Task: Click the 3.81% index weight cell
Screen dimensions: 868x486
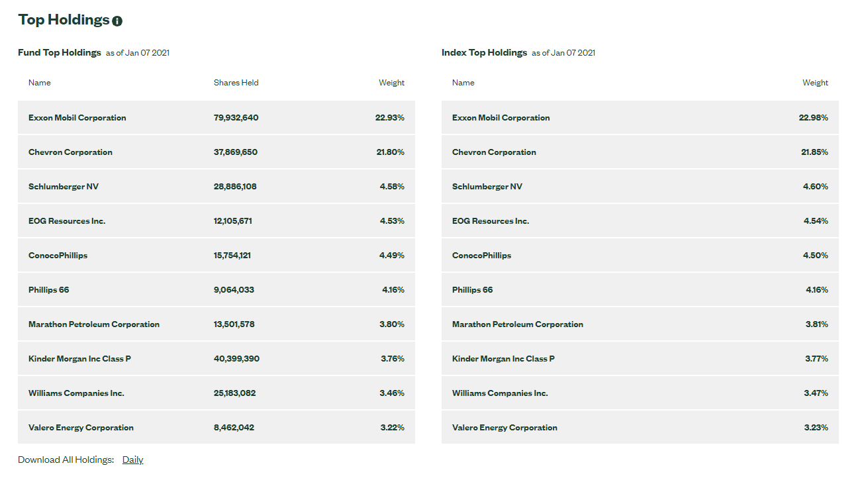Action: (x=816, y=324)
